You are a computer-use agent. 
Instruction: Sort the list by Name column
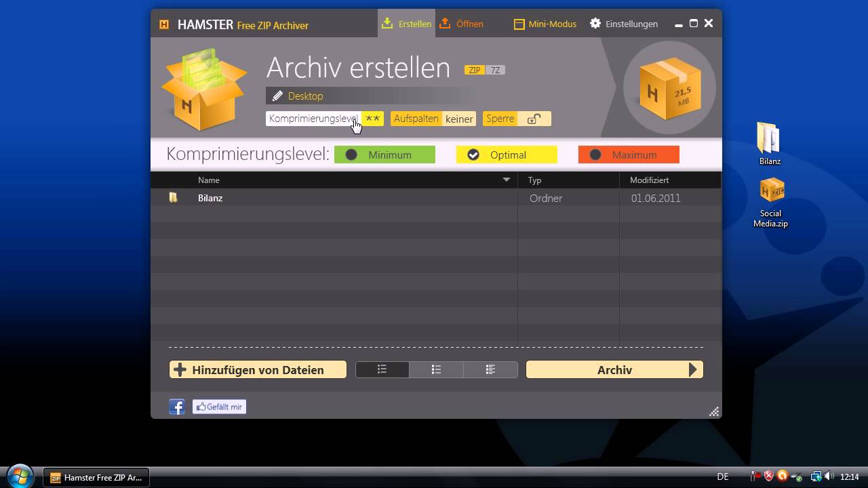208,180
